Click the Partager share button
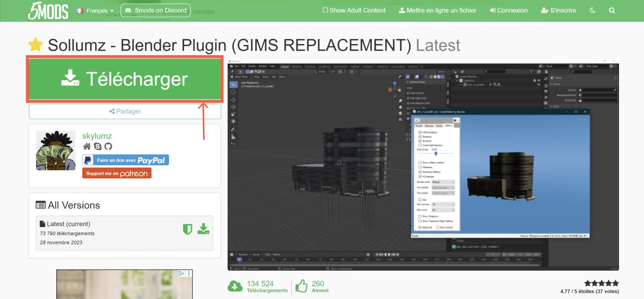 pyautogui.click(x=125, y=112)
